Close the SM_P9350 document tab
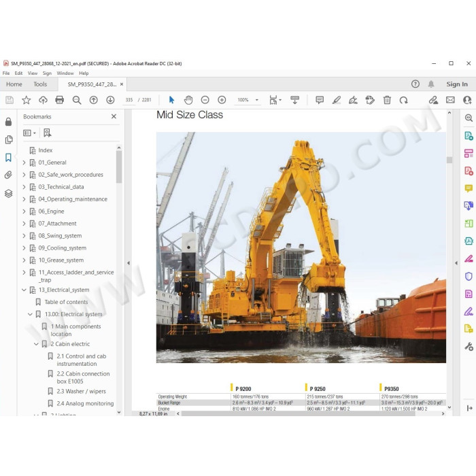Screen dimensions: 476x476 [x=122, y=84]
